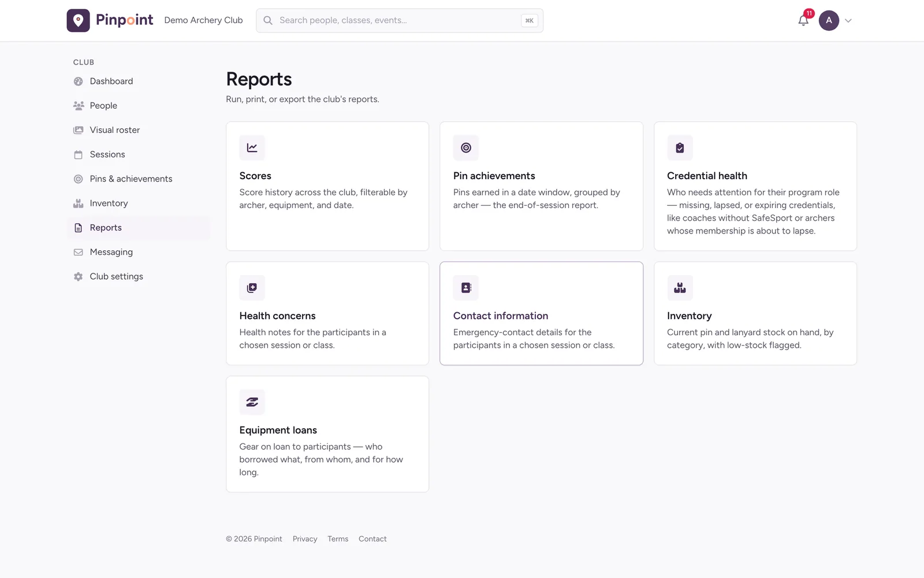Open Club settings

[x=139, y=277]
